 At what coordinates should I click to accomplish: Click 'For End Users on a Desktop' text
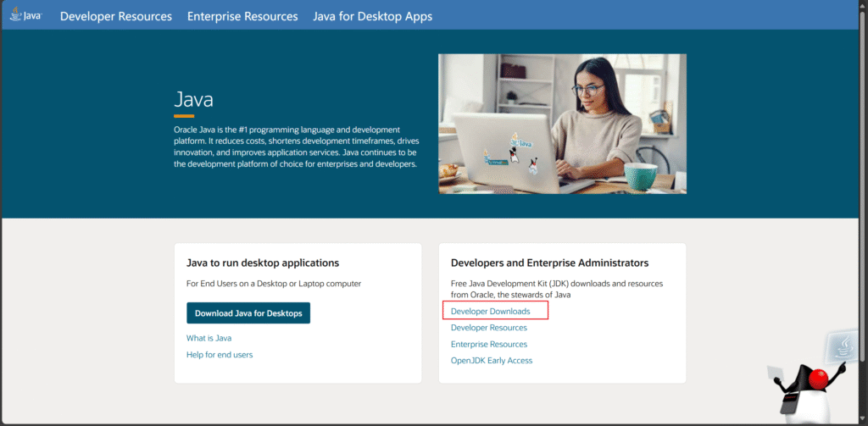274,284
